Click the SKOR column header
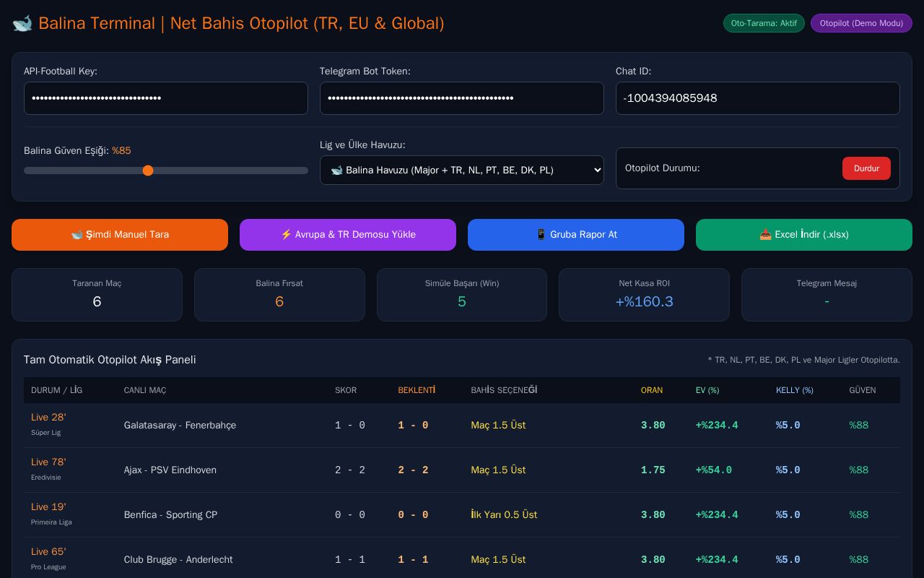This screenshot has width=924, height=578. (346, 390)
